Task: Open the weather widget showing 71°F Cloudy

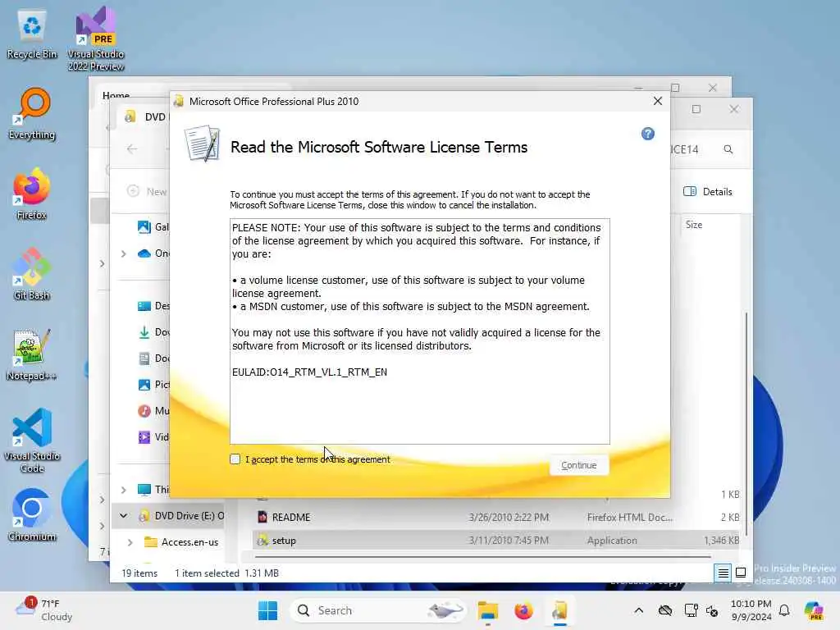Action: (44, 610)
